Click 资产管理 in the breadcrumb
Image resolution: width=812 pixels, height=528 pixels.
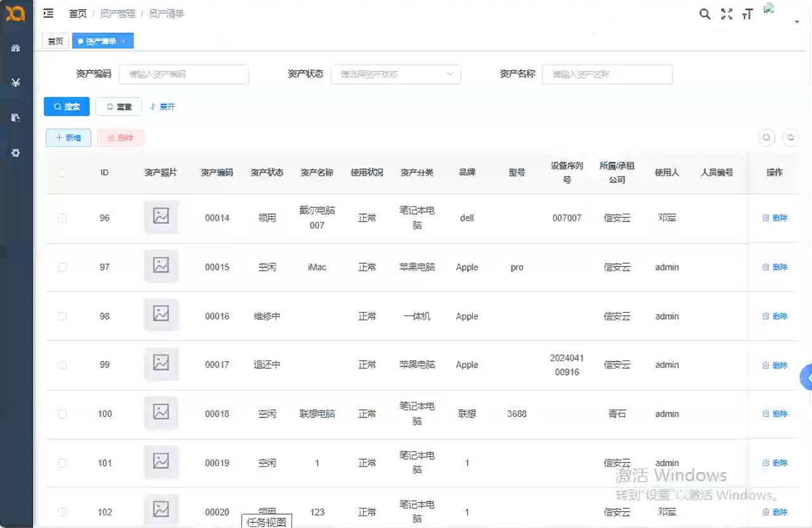118,14
